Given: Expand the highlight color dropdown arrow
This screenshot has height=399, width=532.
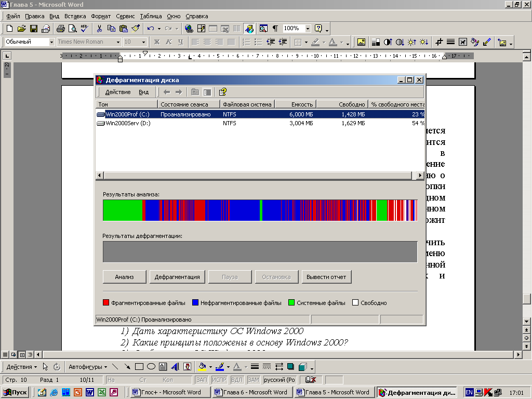Looking at the screenshot, I should tap(324, 42).
